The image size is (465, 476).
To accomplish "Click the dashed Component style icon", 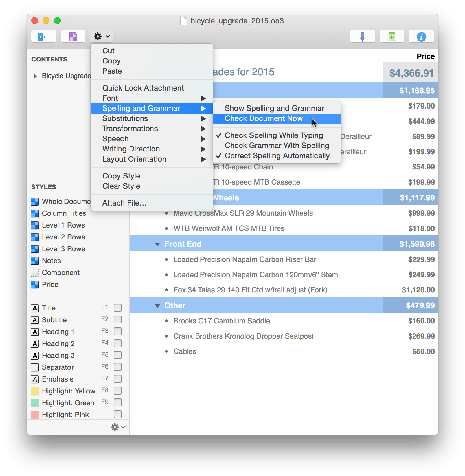I will (x=35, y=273).
